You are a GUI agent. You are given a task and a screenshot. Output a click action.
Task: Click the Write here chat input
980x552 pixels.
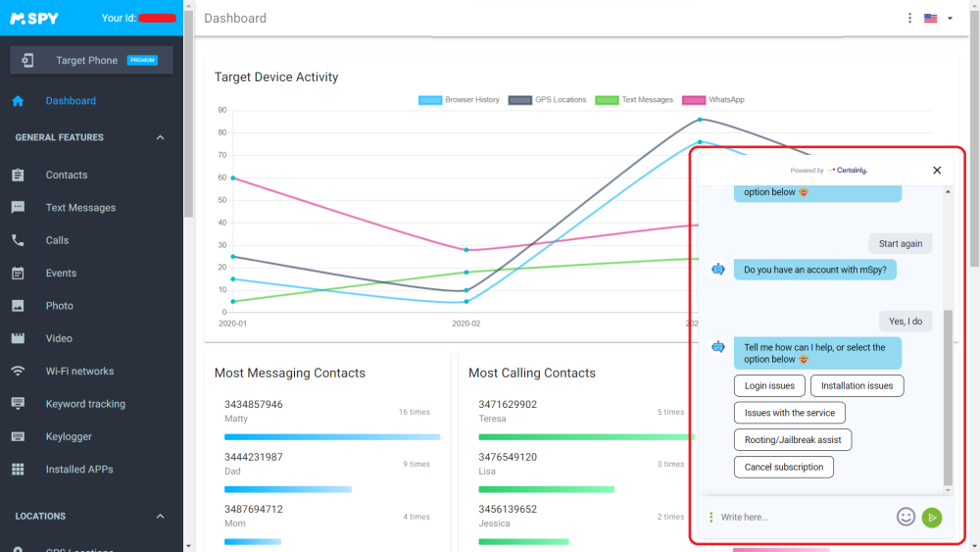click(805, 517)
